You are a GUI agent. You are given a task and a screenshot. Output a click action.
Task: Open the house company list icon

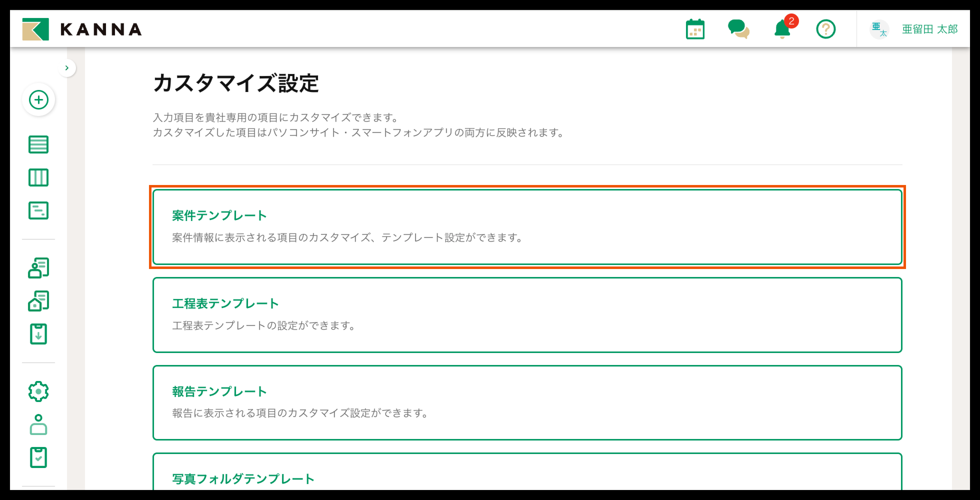click(x=38, y=301)
